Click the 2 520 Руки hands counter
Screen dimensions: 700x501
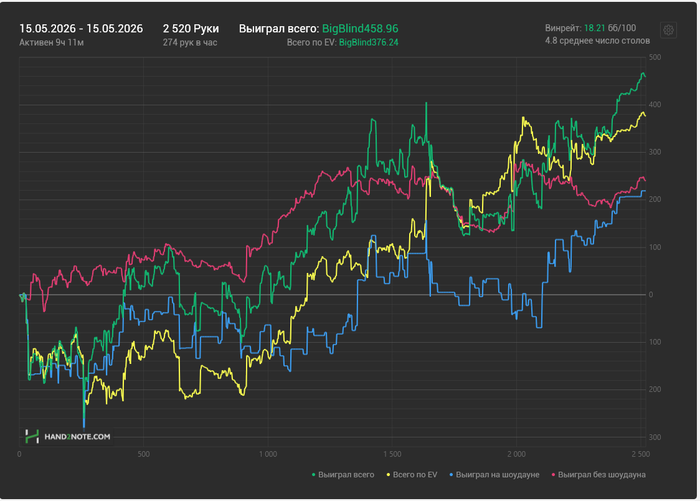pyautogui.click(x=191, y=29)
